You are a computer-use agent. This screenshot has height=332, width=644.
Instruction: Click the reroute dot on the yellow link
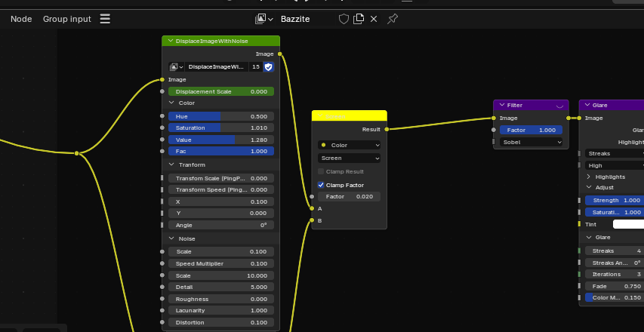click(76, 153)
